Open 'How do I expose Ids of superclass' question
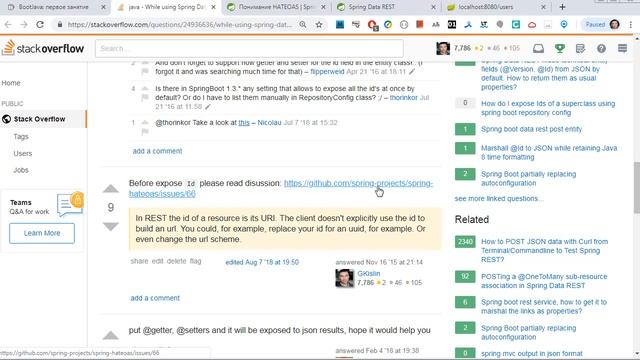Screen dimensions: 640x360 click(548, 108)
